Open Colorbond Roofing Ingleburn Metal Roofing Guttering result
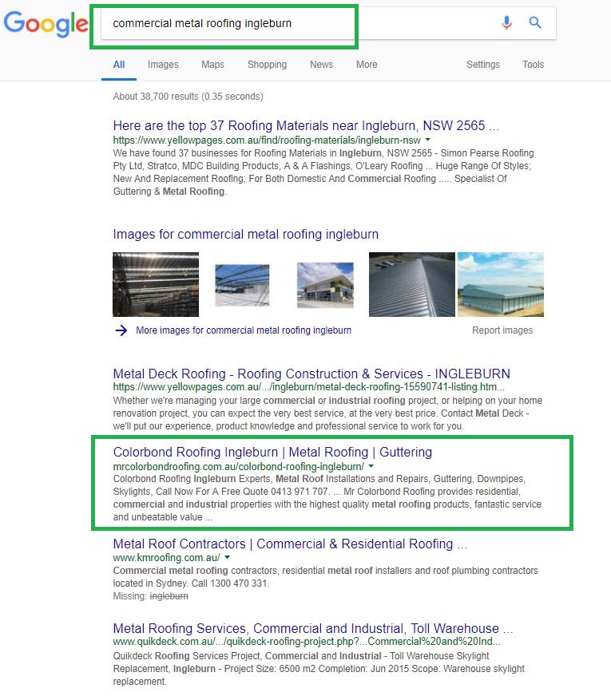This screenshot has height=700, width=611. (272, 452)
